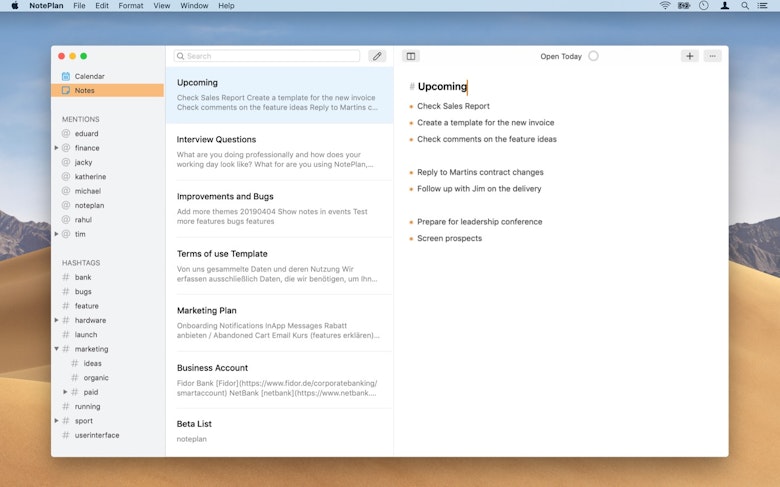Expand the finance mention
This screenshot has width=780, height=487.
pyautogui.click(x=56, y=148)
